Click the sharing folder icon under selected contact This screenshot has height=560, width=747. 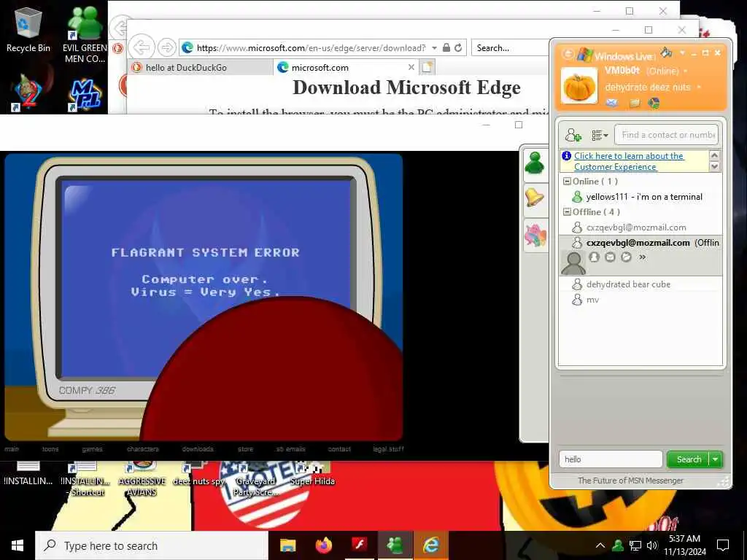626,257
